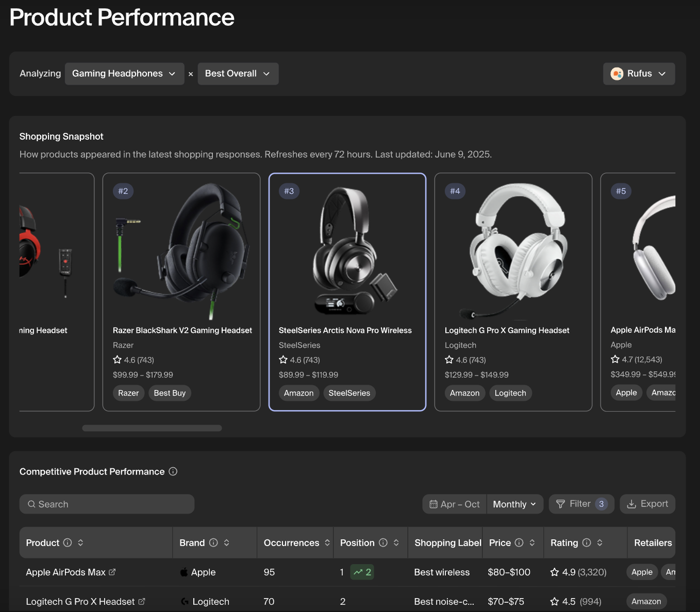
Task: Click the Price column info icon
Action: click(x=519, y=542)
